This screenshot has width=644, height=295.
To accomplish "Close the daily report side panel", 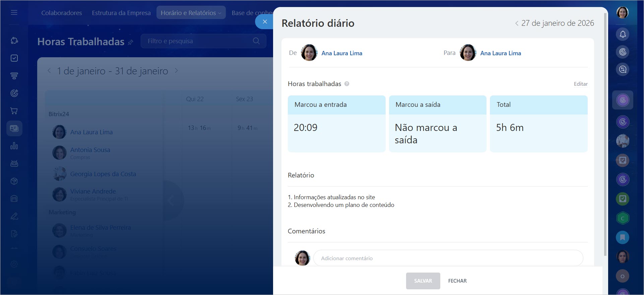I will pyautogui.click(x=265, y=22).
